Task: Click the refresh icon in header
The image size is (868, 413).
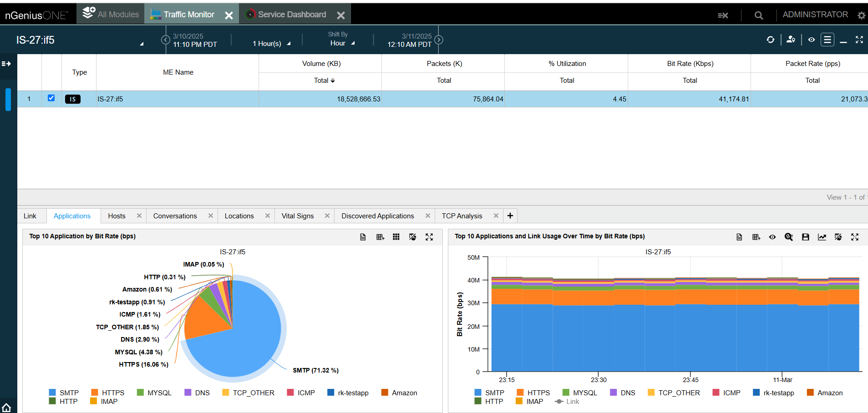Action: [x=770, y=40]
